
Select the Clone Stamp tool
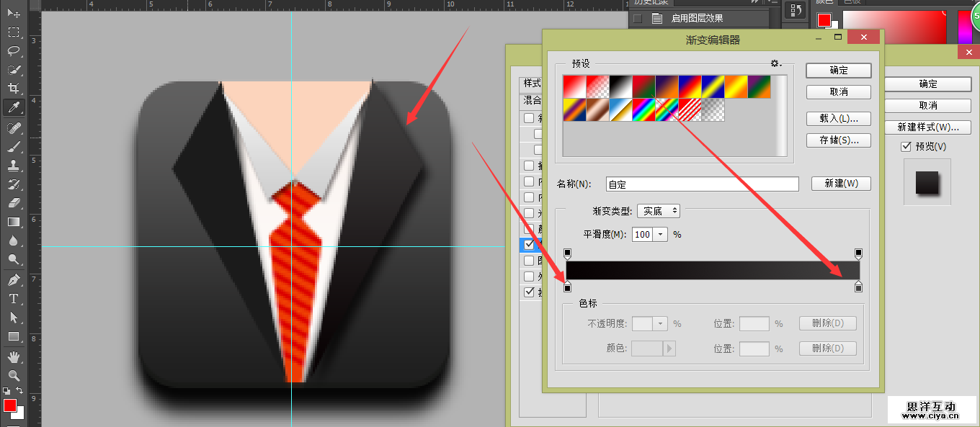pos(14,165)
